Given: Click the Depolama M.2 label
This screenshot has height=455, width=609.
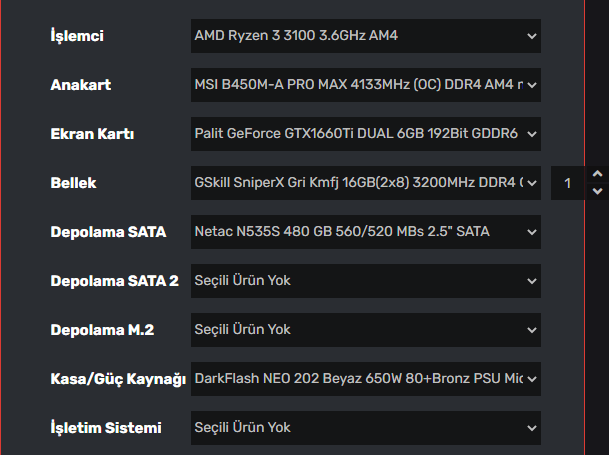Looking at the screenshot, I should [x=102, y=330].
